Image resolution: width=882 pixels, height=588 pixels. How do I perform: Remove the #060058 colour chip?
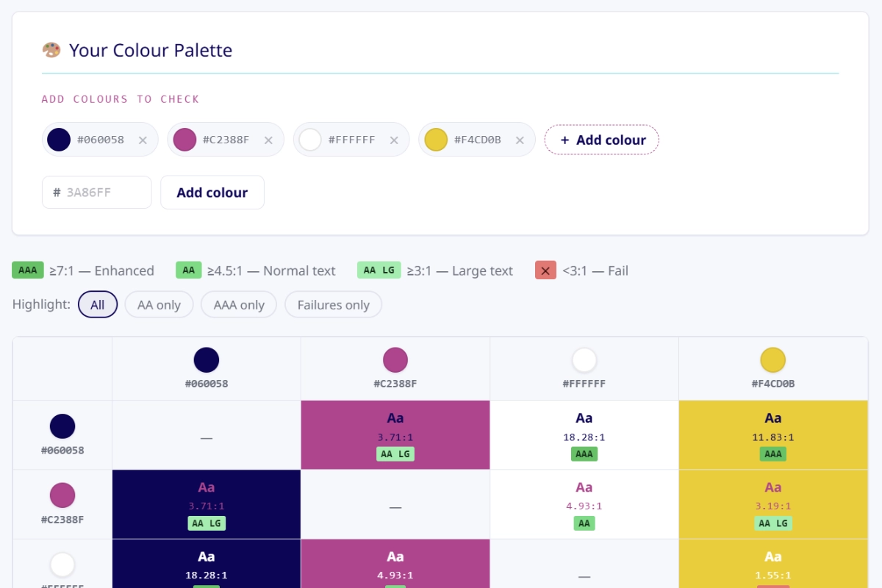pos(143,140)
